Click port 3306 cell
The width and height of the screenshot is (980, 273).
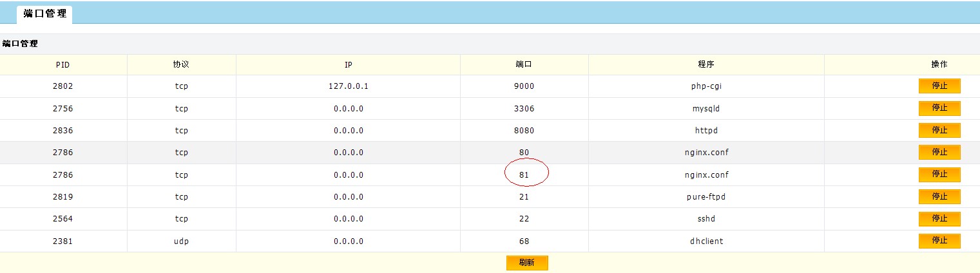(524, 109)
